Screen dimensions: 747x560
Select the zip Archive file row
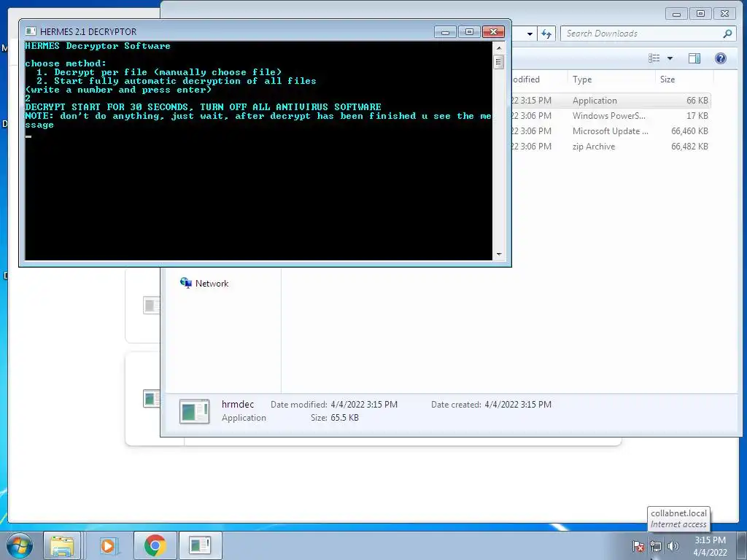pos(611,146)
